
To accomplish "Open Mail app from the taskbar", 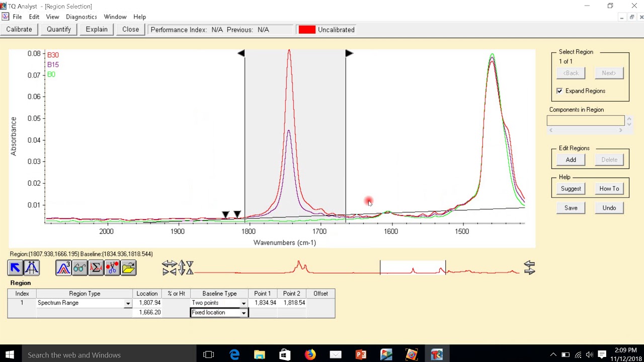I will point(336,354).
